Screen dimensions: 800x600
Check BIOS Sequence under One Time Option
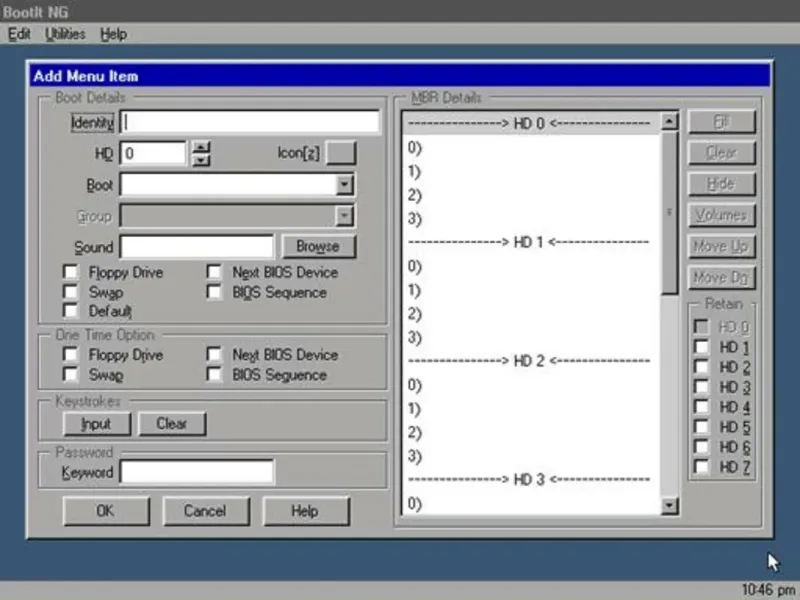[214, 374]
